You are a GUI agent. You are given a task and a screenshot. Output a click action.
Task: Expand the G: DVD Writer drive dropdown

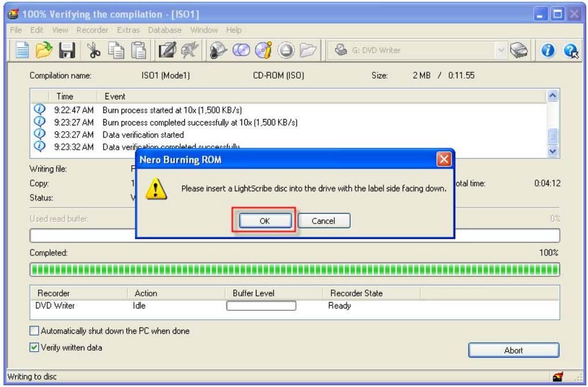pos(501,50)
